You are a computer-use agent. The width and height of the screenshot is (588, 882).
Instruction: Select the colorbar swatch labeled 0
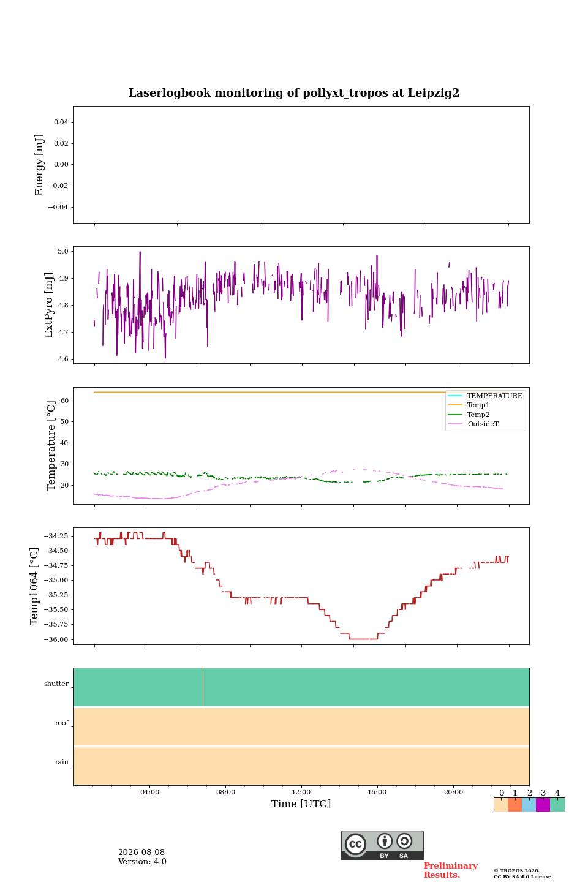pos(500,805)
